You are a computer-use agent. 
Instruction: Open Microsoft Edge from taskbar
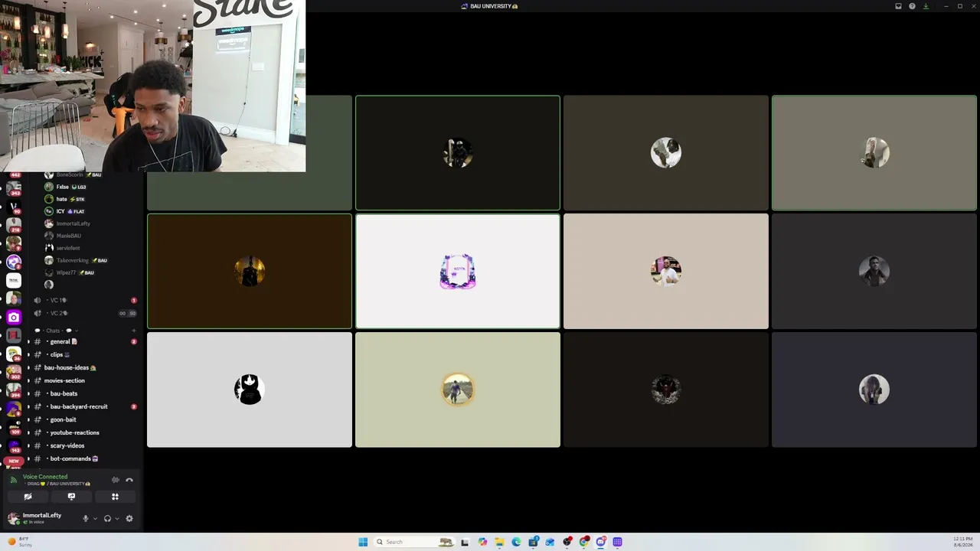(516, 542)
